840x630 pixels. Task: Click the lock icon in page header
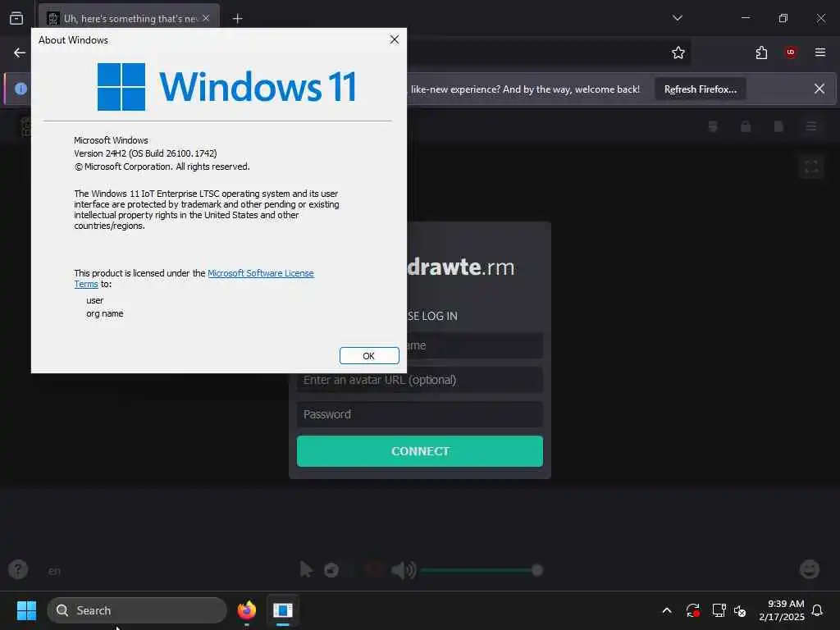(745, 126)
